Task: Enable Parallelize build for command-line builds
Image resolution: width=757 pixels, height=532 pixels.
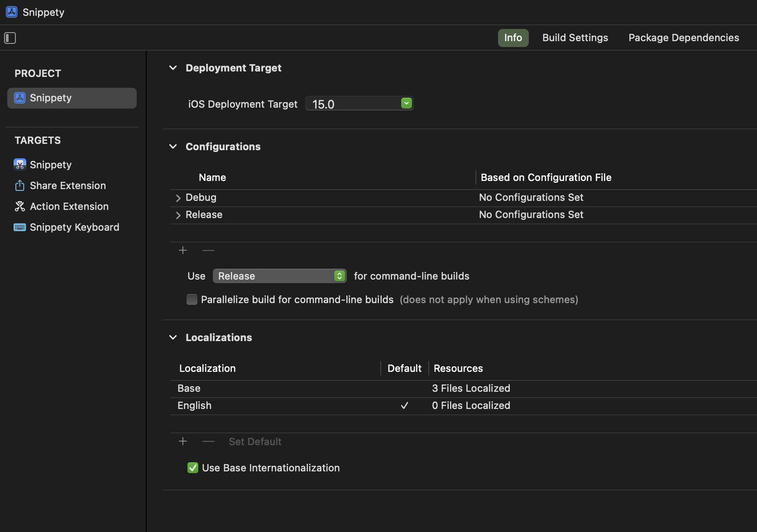Action: tap(192, 299)
